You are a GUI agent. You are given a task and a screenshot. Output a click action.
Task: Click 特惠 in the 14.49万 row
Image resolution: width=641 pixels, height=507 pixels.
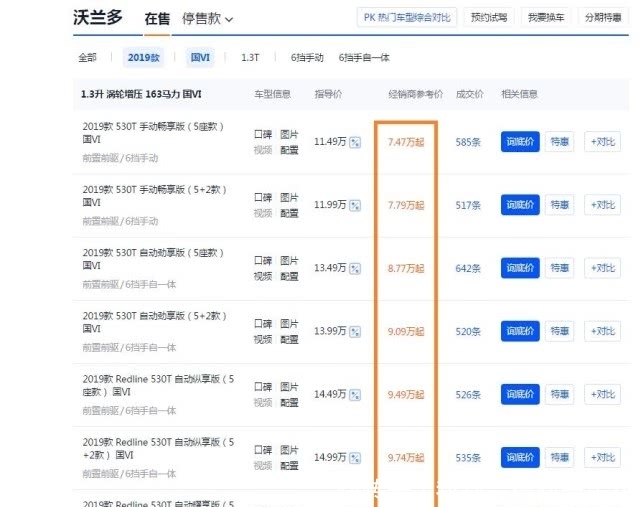coord(560,395)
